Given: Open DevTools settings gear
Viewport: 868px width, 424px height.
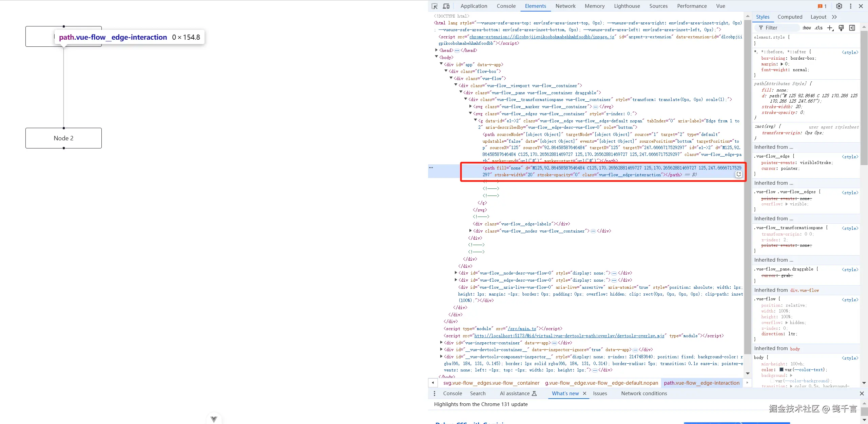Looking at the screenshot, I should (x=839, y=6).
